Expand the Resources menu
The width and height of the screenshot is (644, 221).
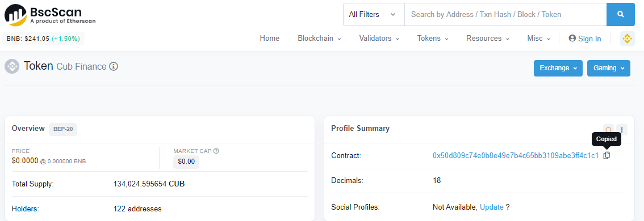487,39
